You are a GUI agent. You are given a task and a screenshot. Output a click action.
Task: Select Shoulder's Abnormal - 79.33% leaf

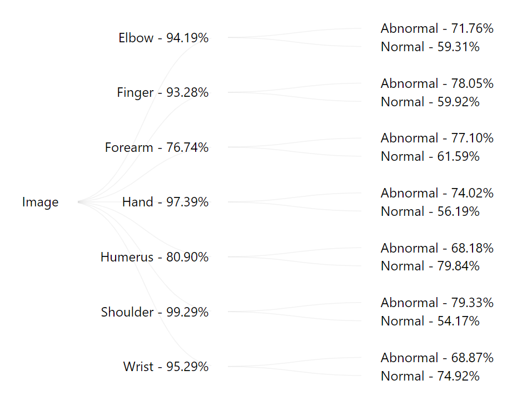tap(437, 303)
